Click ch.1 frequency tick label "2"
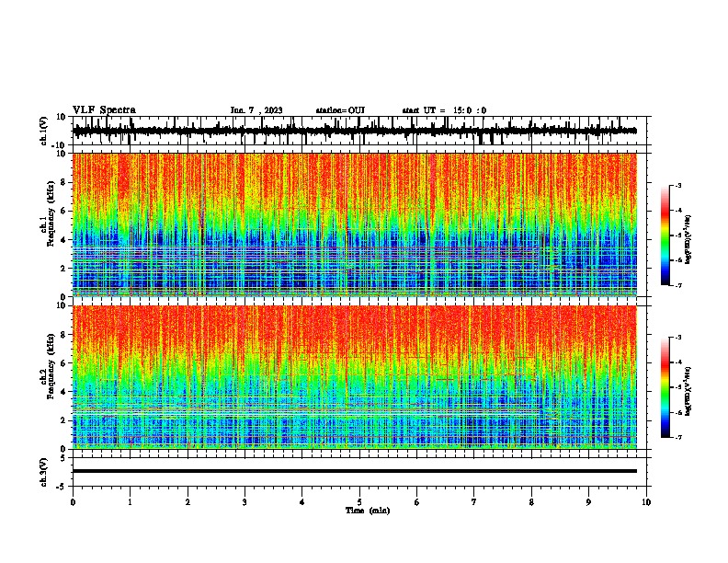 [63, 268]
